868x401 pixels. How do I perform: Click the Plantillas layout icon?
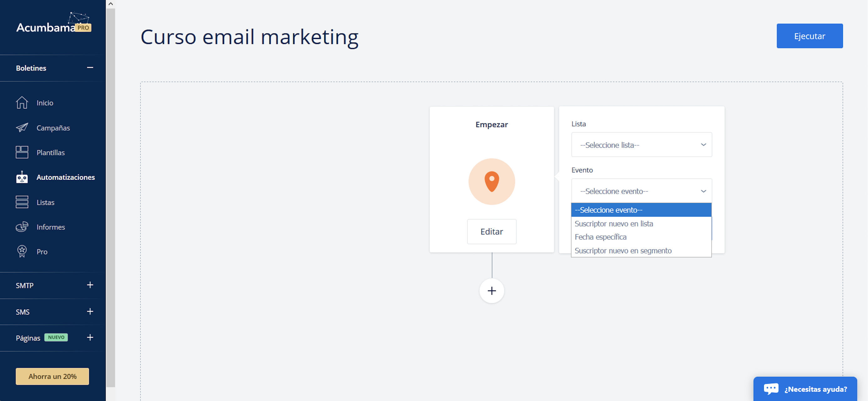(22, 152)
